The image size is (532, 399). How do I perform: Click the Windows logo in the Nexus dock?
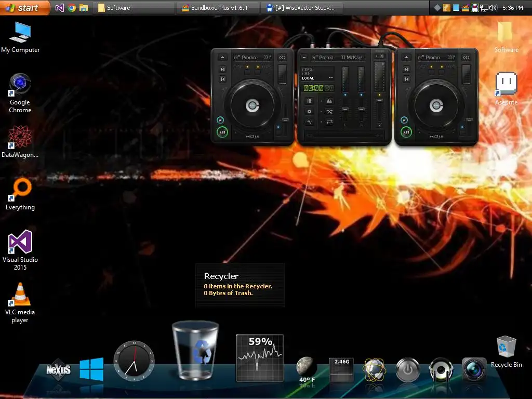[91, 369]
